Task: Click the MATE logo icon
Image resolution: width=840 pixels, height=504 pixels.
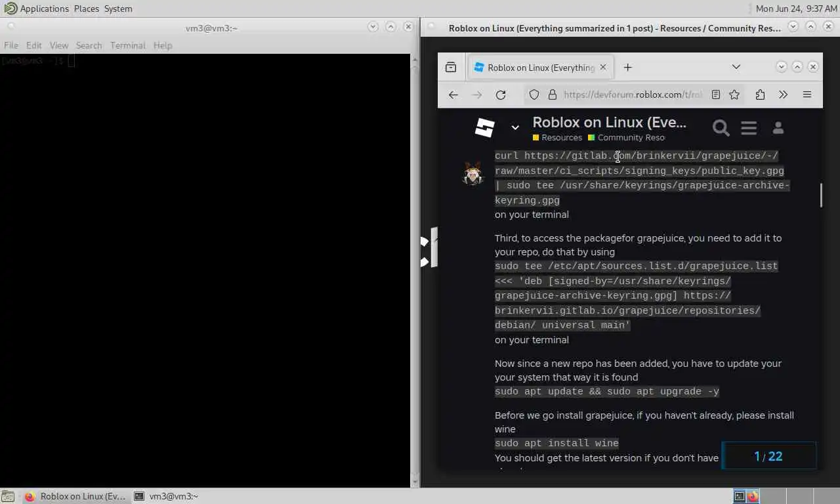Action: [10, 9]
